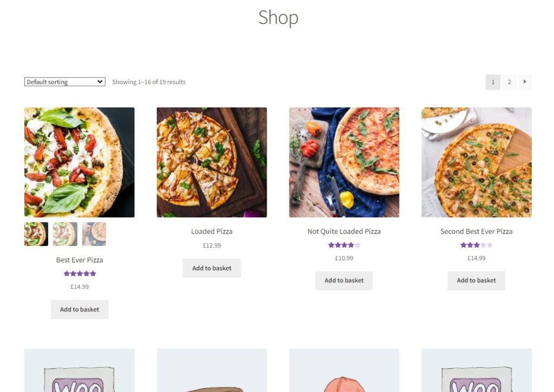This screenshot has height=392, width=554.
Task: Click the next page arrow icon
Action: tap(524, 82)
